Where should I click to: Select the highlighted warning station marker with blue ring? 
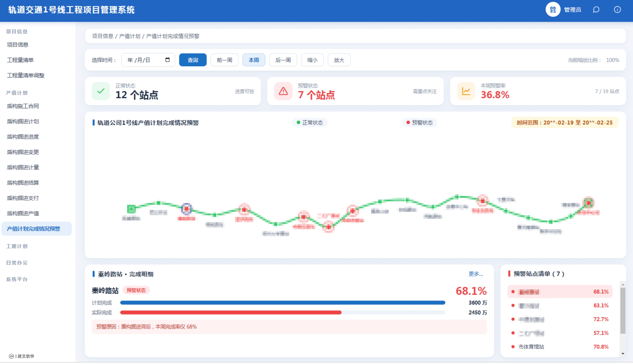click(187, 208)
